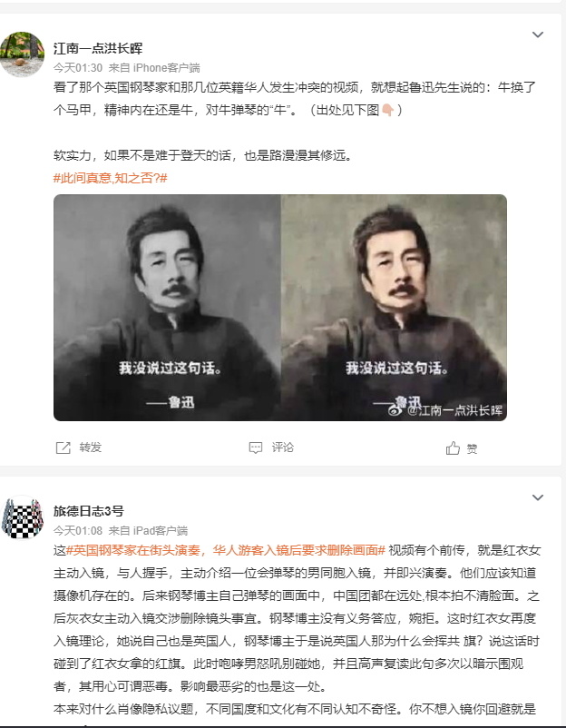
Task: Open username 江南一点洪长晖
Action: (x=98, y=48)
